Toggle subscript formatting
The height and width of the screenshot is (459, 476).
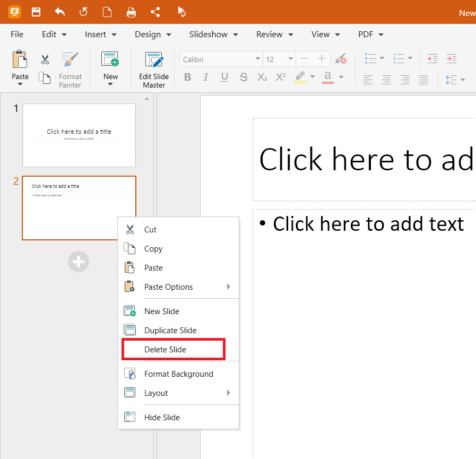pos(262,77)
